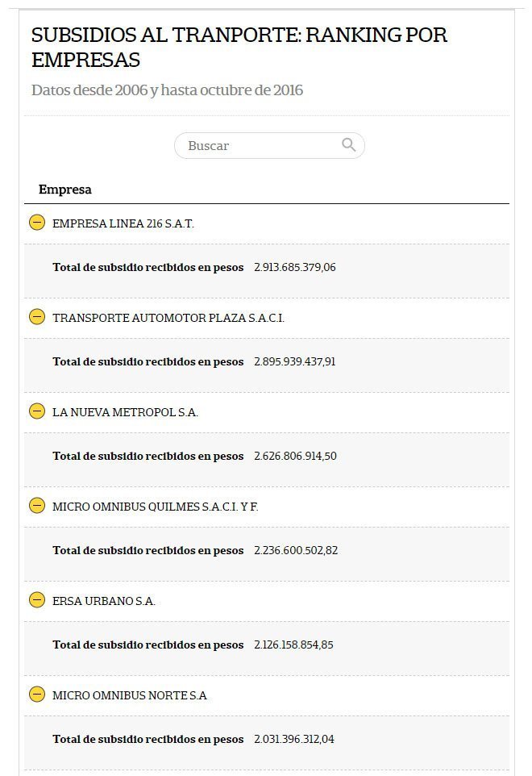This screenshot has width=532, height=776.
Task: Select the EMPRESA LINEA 216 S.A.T. name
Action: tap(123, 223)
